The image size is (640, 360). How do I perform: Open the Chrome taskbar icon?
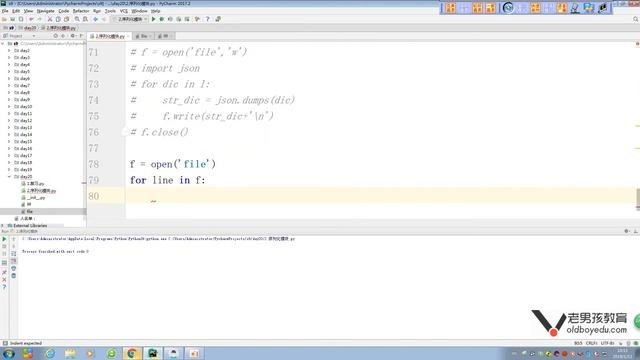pos(131,353)
